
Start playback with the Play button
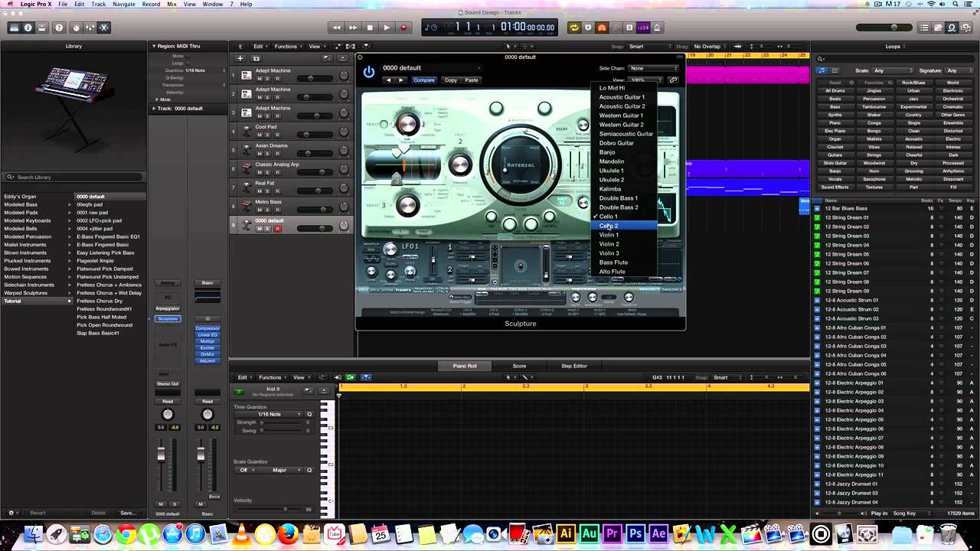point(387,28)
